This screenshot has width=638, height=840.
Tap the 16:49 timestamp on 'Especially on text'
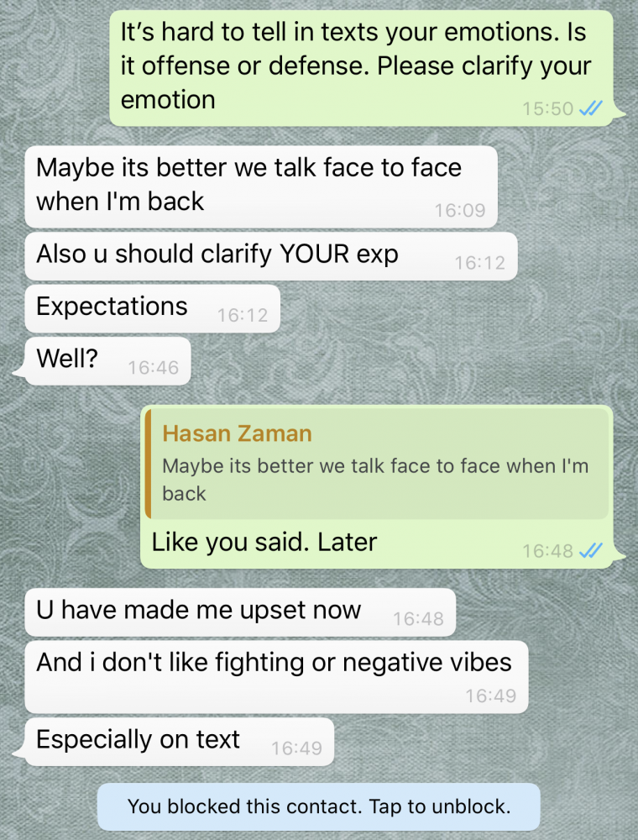pos(296,748)
